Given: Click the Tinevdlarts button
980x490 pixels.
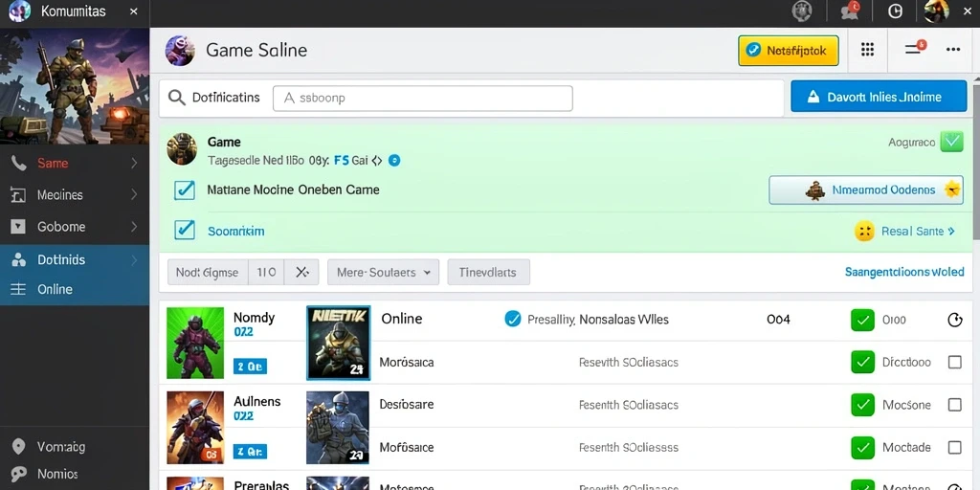Looking at the screenshot, I should click(488, 273).
